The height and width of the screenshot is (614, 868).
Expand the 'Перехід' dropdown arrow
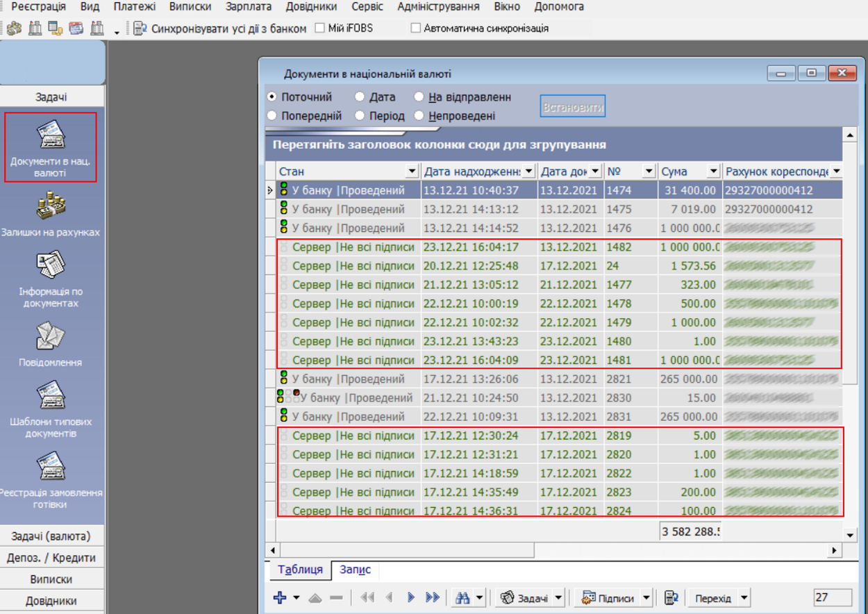coord(744,597)
